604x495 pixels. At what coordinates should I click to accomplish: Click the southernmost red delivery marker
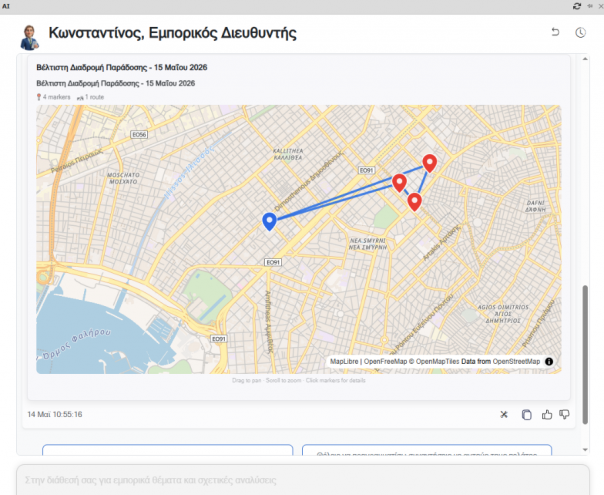(414, 201)
